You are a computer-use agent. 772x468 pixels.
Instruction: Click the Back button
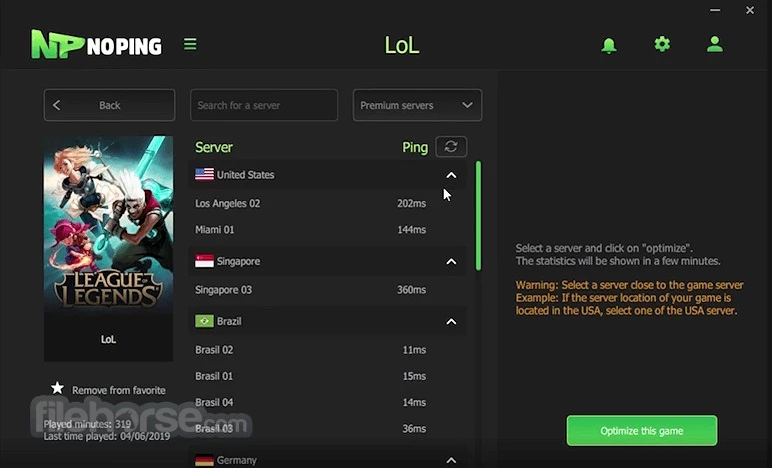click(109, 105)
